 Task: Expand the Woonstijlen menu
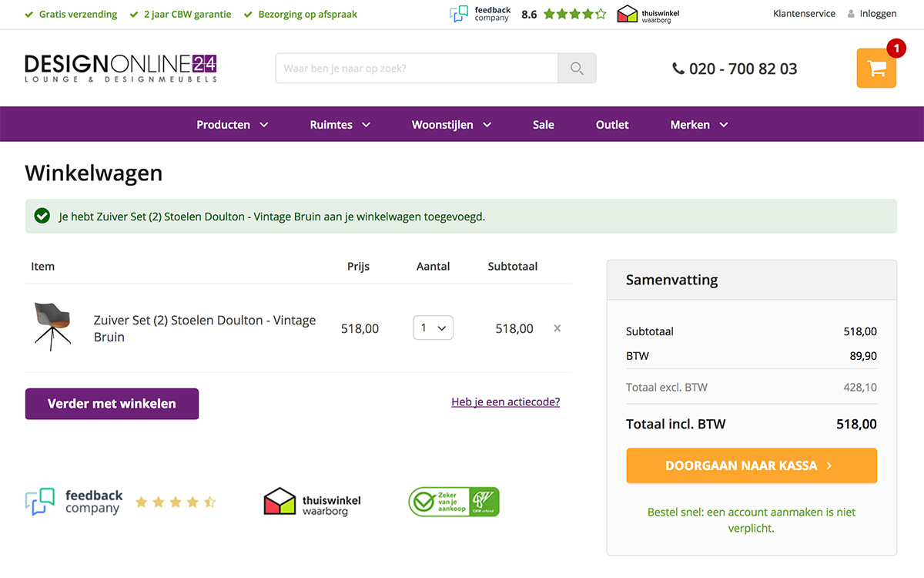[x=451, y=125]
